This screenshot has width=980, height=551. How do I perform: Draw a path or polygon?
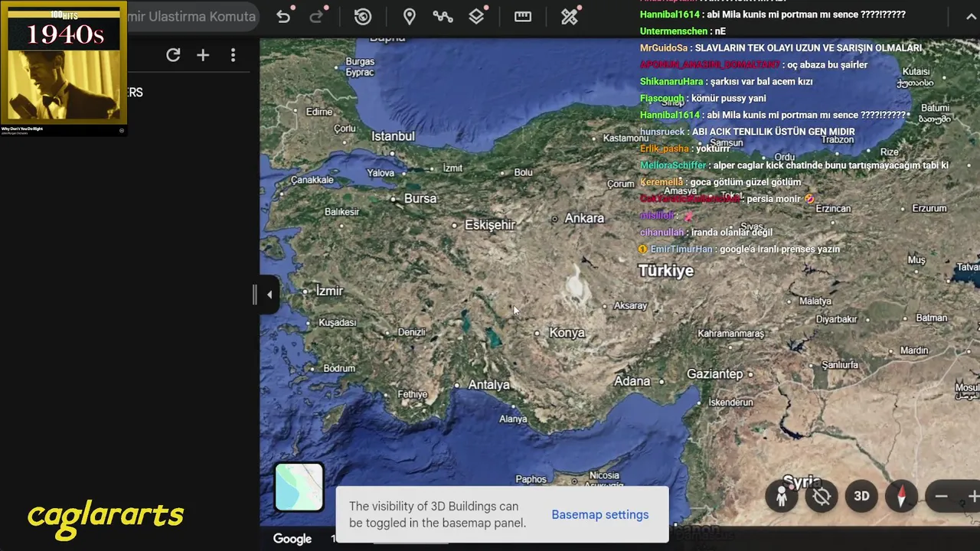(443, 17)
